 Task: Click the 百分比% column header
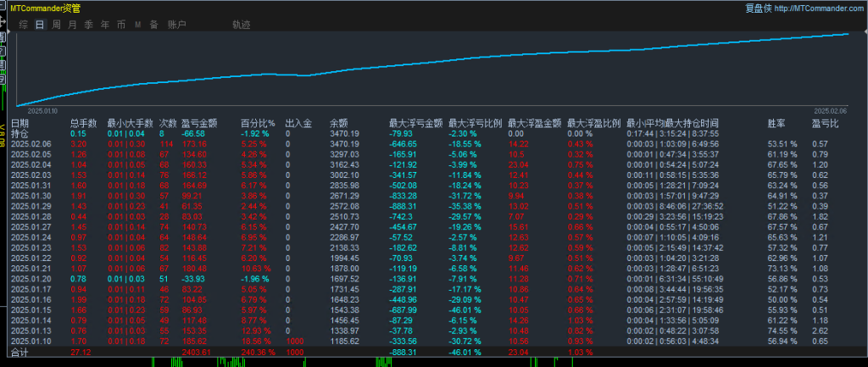pos(258,124)
